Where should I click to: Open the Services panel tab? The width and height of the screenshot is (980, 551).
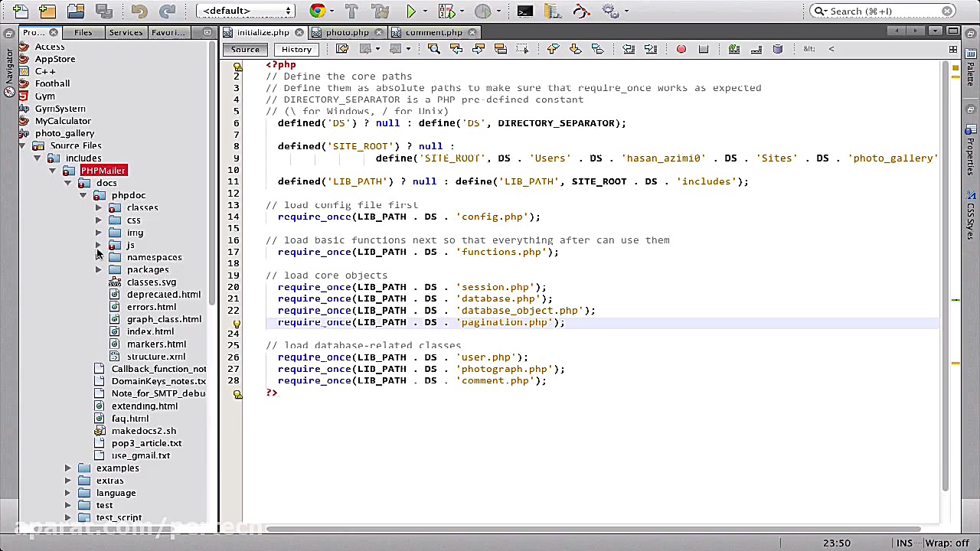click(126, 32)
